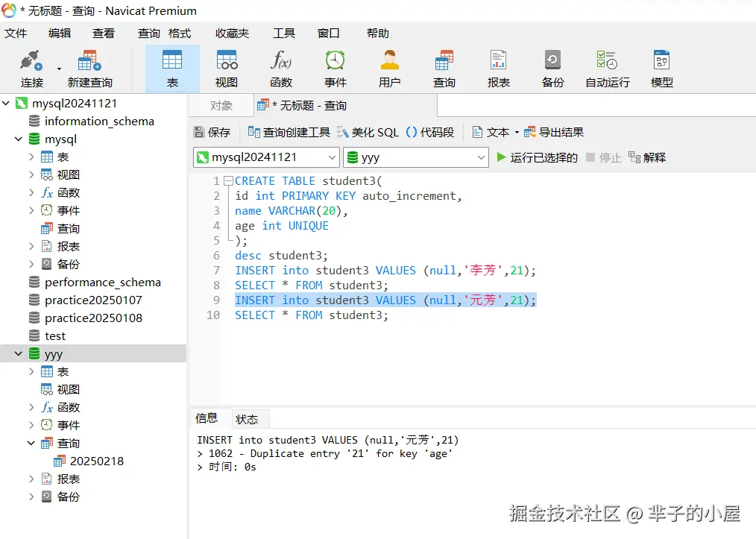Image resolution: width=756 pixels, height=539 pixels.
Task: Click 解释 explain query button
Action: tap(647, 157)
